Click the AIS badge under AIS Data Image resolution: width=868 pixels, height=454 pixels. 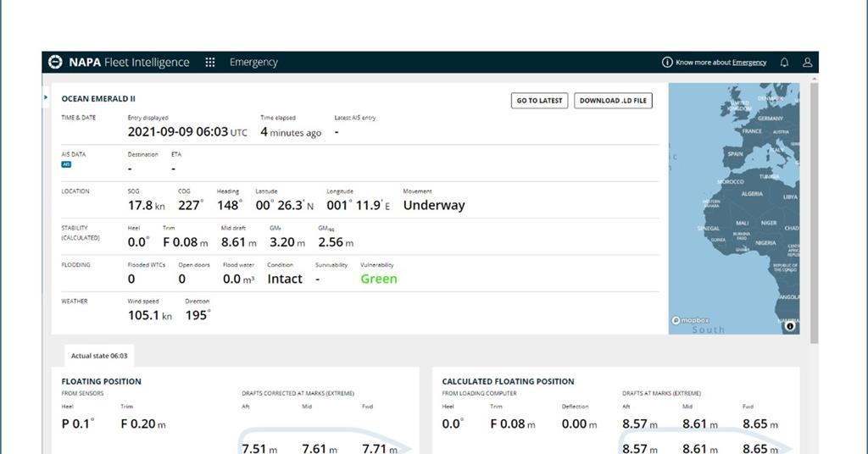(66, 164)
